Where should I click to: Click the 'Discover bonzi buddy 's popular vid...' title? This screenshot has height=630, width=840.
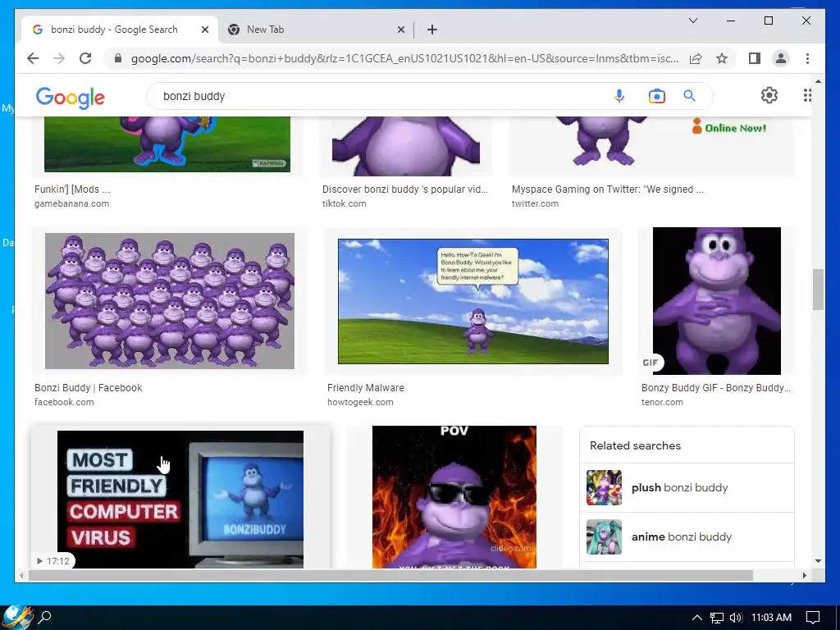pos(405,189)
